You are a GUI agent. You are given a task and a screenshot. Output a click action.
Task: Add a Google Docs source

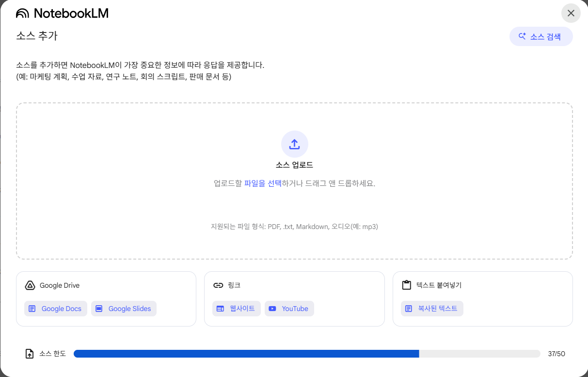(56, 309)
